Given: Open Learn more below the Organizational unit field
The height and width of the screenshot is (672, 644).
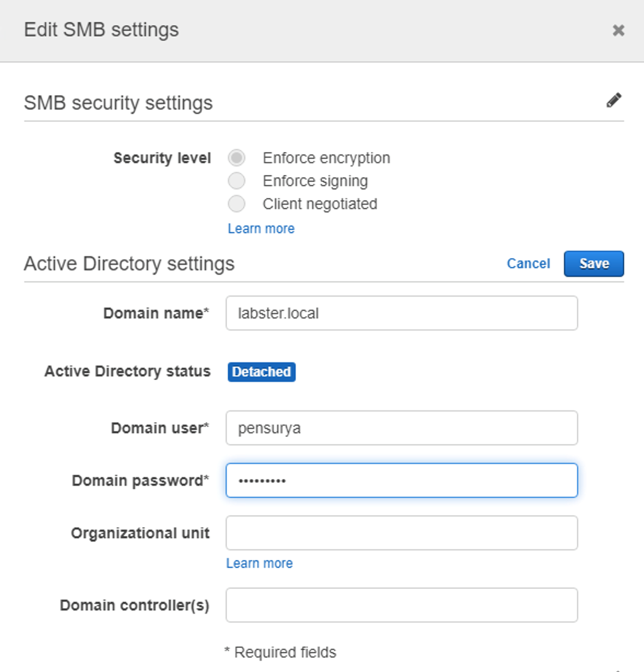Looking at the screenshot, I should [259, 563].
